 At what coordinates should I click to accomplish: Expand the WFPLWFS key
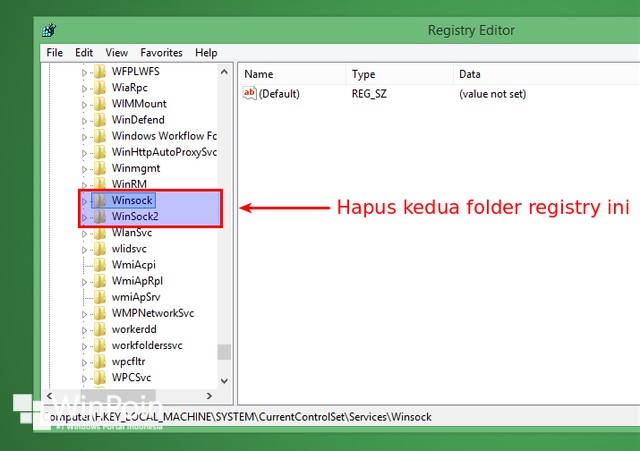point(84,73)
